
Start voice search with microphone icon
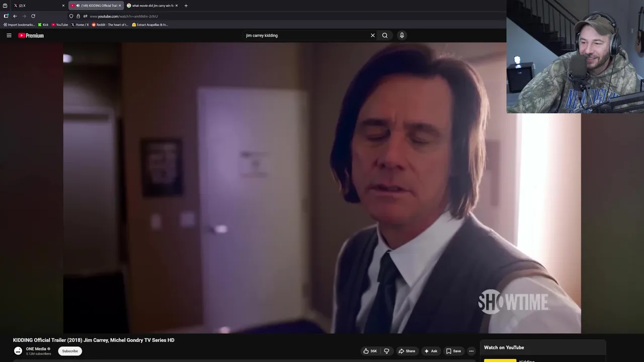click(x=401, y=35)
